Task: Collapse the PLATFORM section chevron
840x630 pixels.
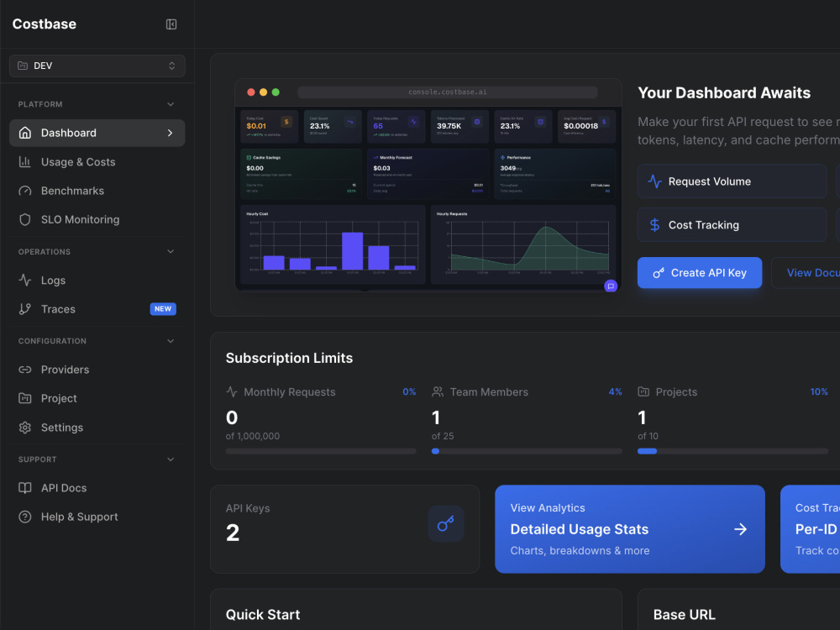Action: click(171, 104)
